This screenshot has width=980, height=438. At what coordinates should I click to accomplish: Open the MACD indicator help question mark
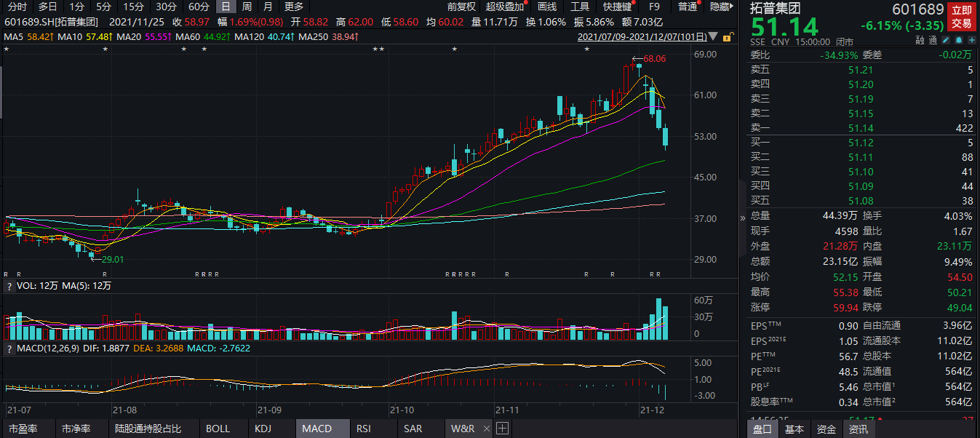point(9,349)
